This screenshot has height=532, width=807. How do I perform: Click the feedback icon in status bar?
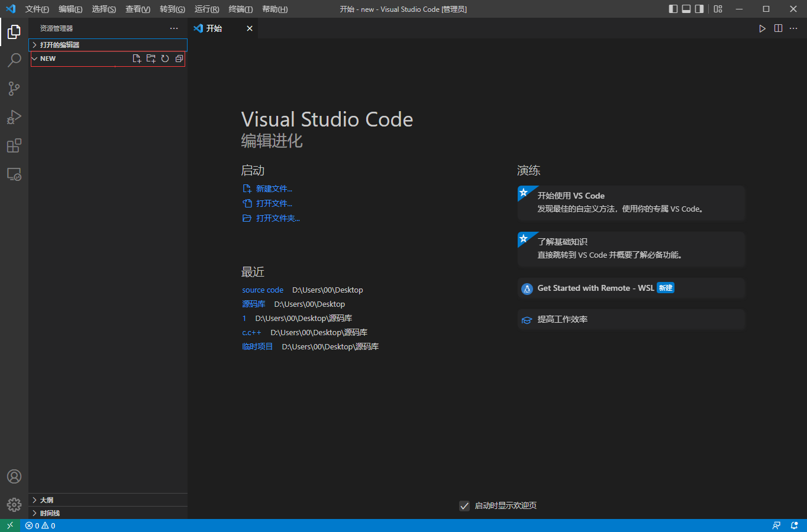click(x=776, y=525)
